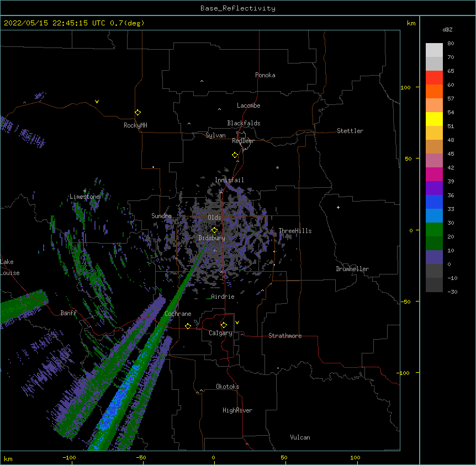Image resolution: width=476 pixels, height=465 pixels.
Task: Click the RockyMH label
Action: [x=135, y=125]
